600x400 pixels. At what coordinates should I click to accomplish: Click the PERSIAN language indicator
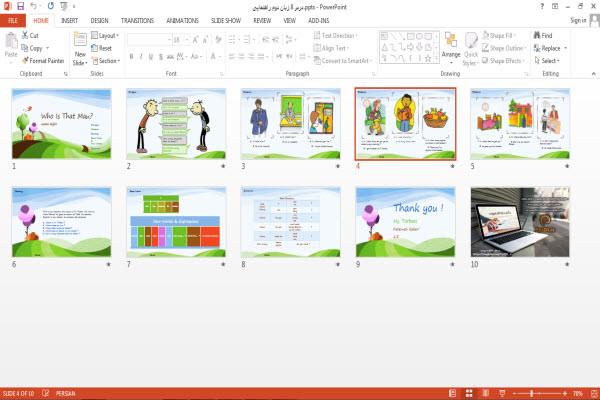[x=65, y=393]
